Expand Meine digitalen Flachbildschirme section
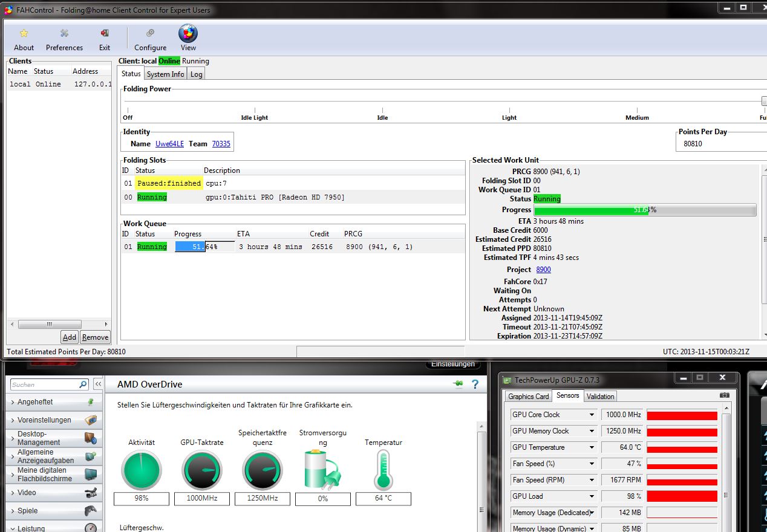 (54, 474)
